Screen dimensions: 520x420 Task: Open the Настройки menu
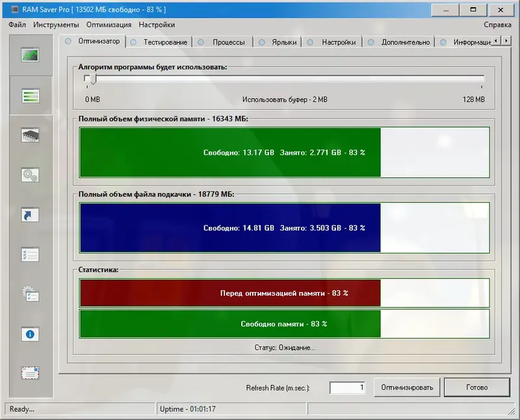(156, 23)
